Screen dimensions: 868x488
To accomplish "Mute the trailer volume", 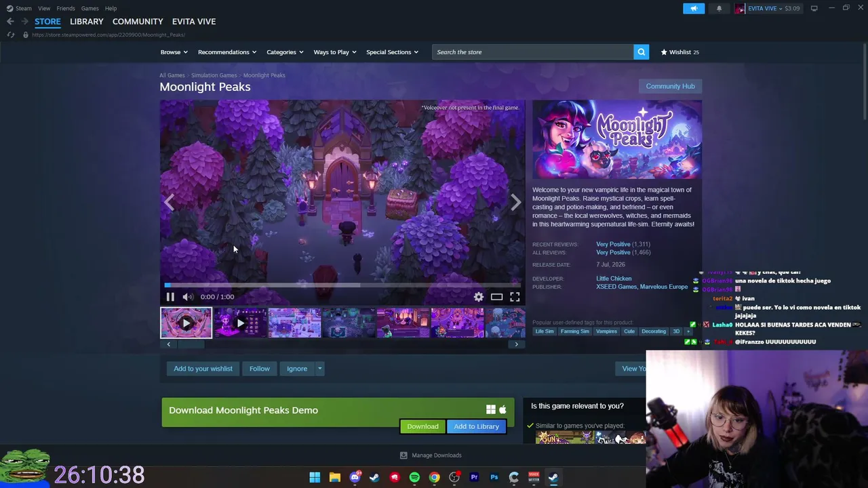I will [x=188, y=297].
